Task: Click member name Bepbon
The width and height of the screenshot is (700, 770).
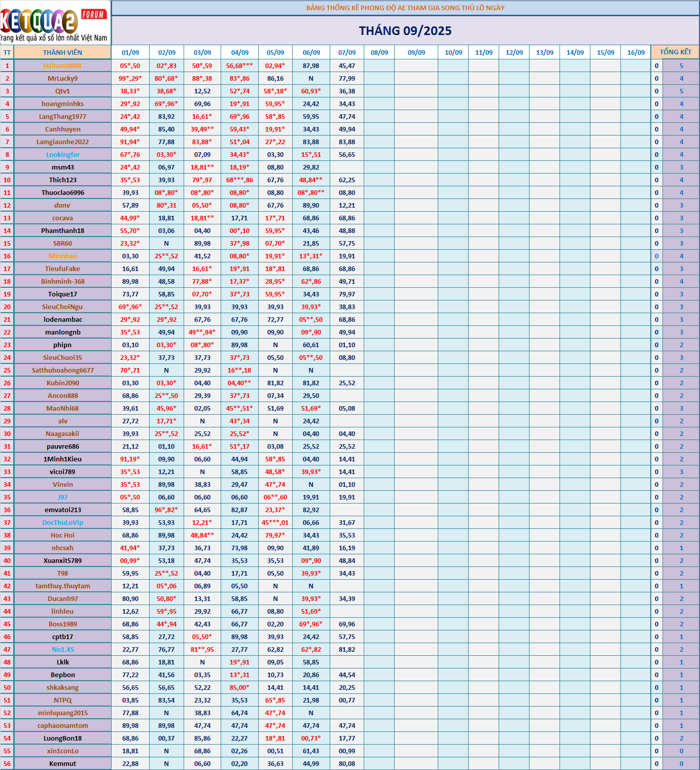Action: coord(62,675)
